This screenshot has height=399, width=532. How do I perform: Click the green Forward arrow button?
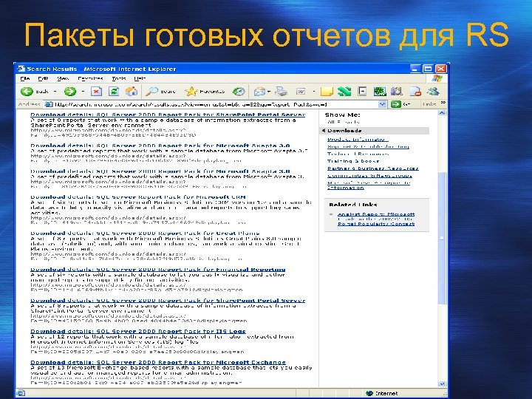(70, 92)
